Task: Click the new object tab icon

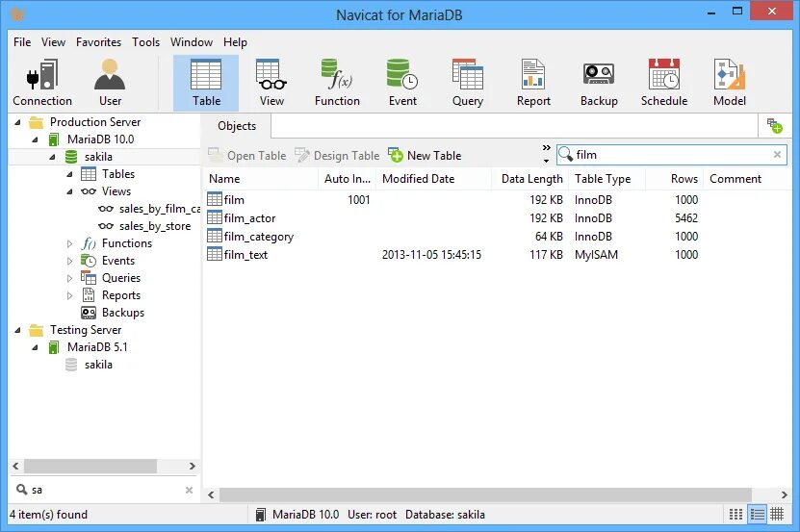Action: [x=775, y=125]
